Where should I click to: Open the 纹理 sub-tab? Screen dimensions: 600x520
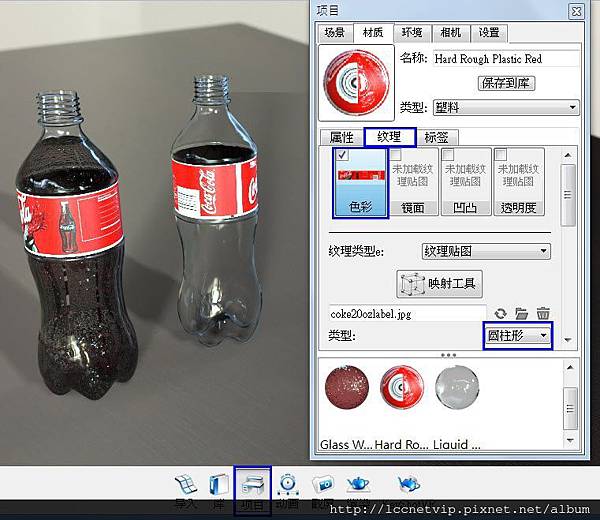(390, 137)
